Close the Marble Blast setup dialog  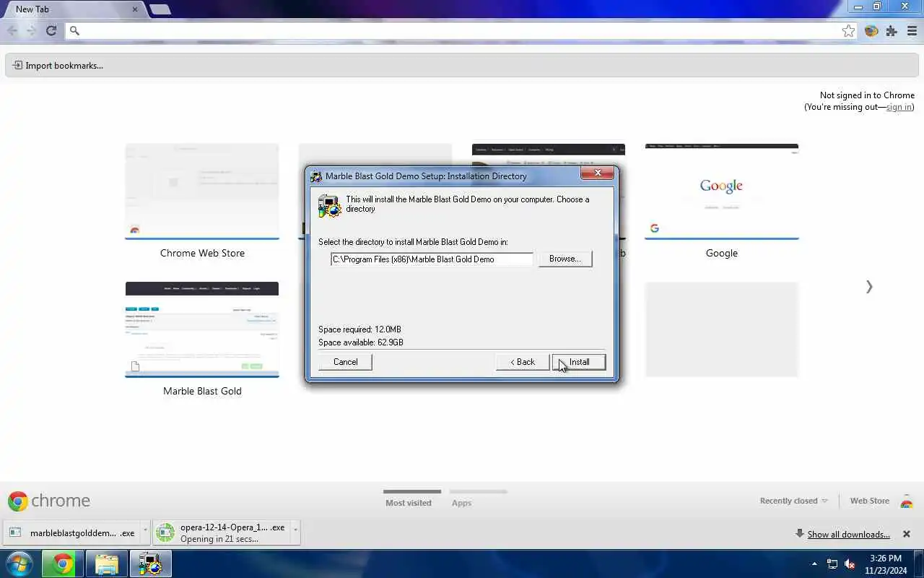[x=598, y=173]
